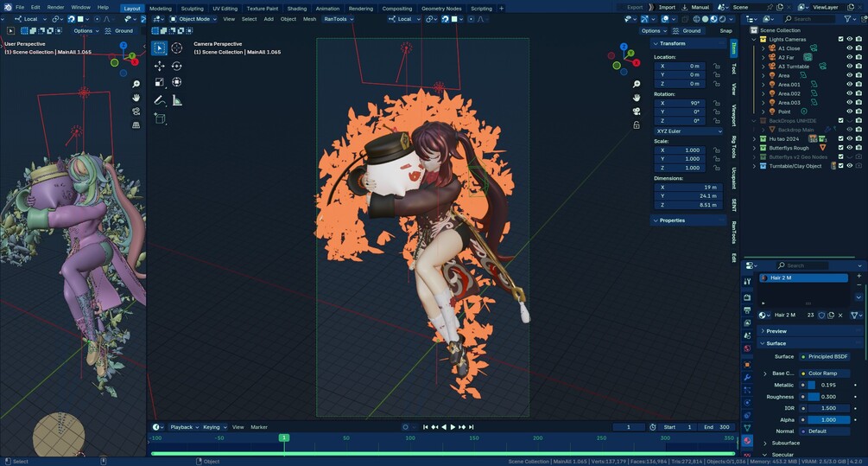This screenshot has height=466, width=868.
Task: Select the Scale tool
Action: pyautogui.click(x=160, y=82)
